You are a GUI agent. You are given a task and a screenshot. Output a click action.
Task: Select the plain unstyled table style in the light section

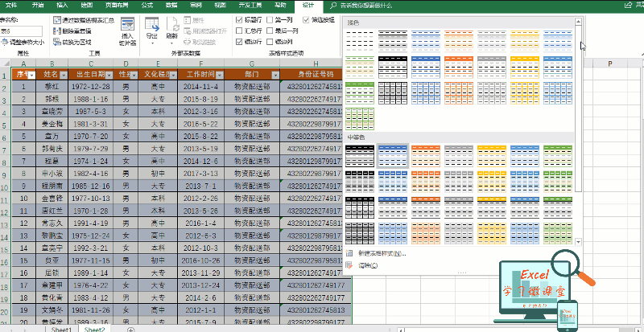360,41
